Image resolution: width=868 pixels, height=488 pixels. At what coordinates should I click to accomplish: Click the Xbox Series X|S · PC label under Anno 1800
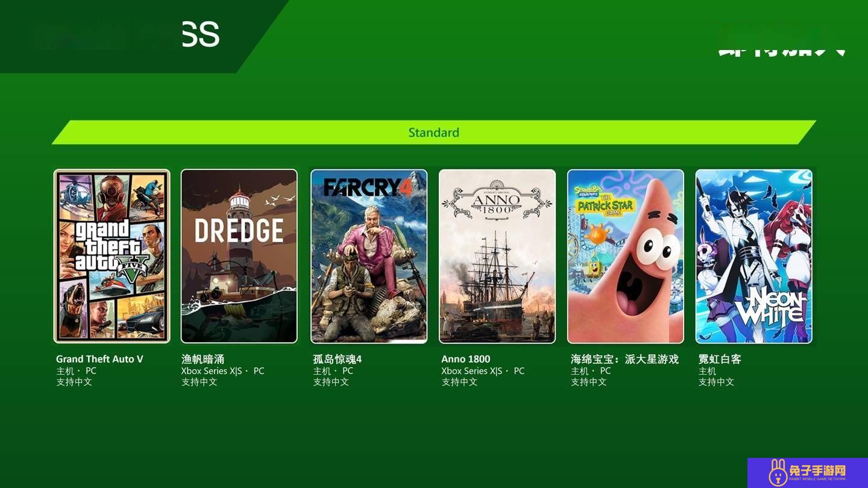point(483,371)
